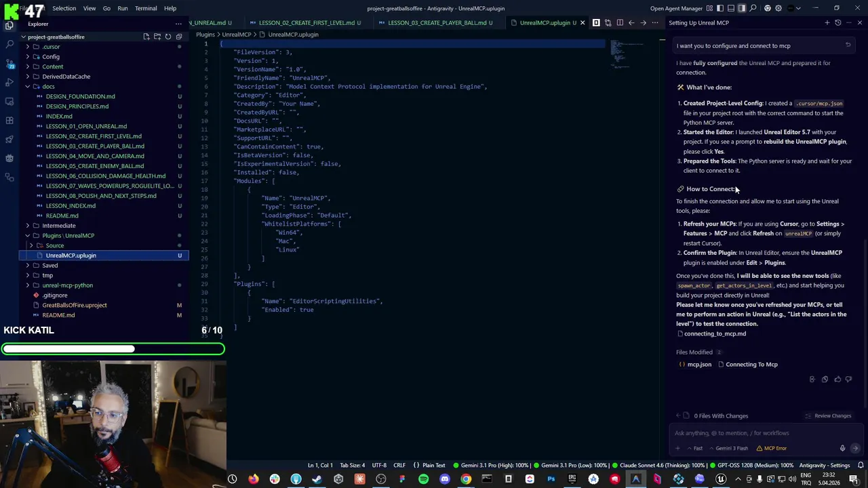The width and height of the screenshot is (868, 488).
Task: Navigate forward with editor right arrow
Action: 643,22
